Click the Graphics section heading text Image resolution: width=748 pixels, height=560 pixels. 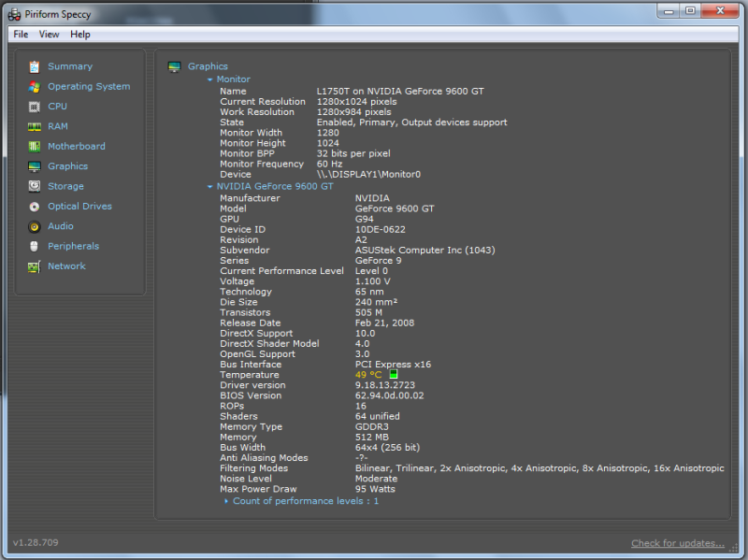click(208, 66)
